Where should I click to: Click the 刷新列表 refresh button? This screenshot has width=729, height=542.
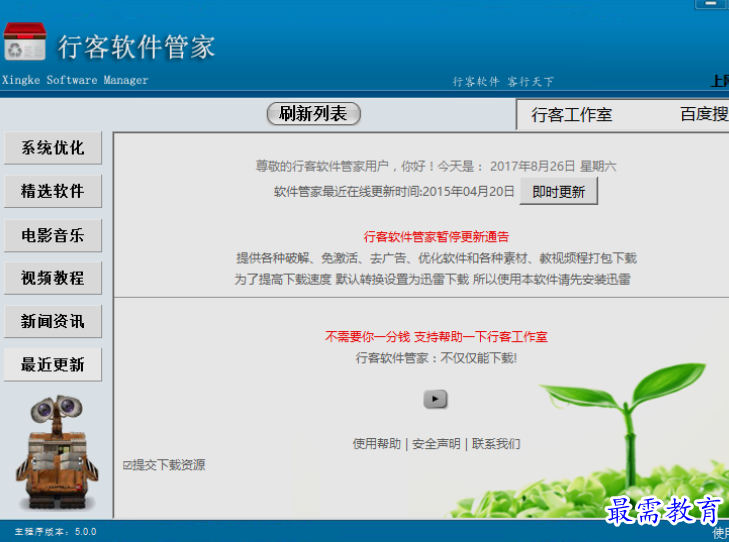(313, 114)
